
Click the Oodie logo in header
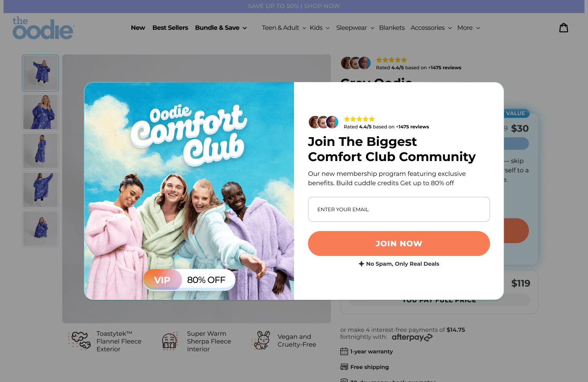click(x=44, y=28)
